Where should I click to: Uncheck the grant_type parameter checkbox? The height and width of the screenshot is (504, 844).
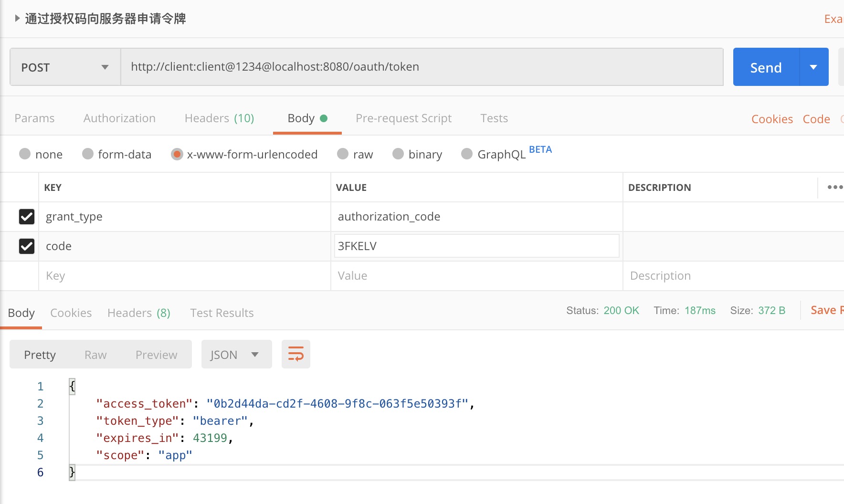point(27,217)
